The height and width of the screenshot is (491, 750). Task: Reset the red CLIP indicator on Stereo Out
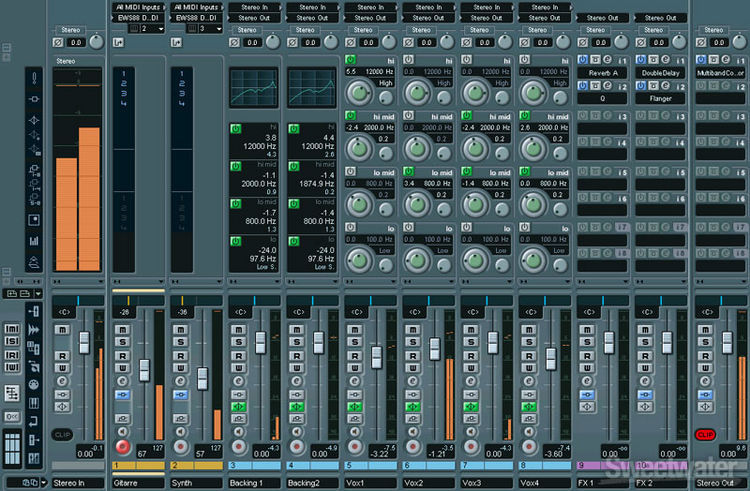[x=705, y=435]
